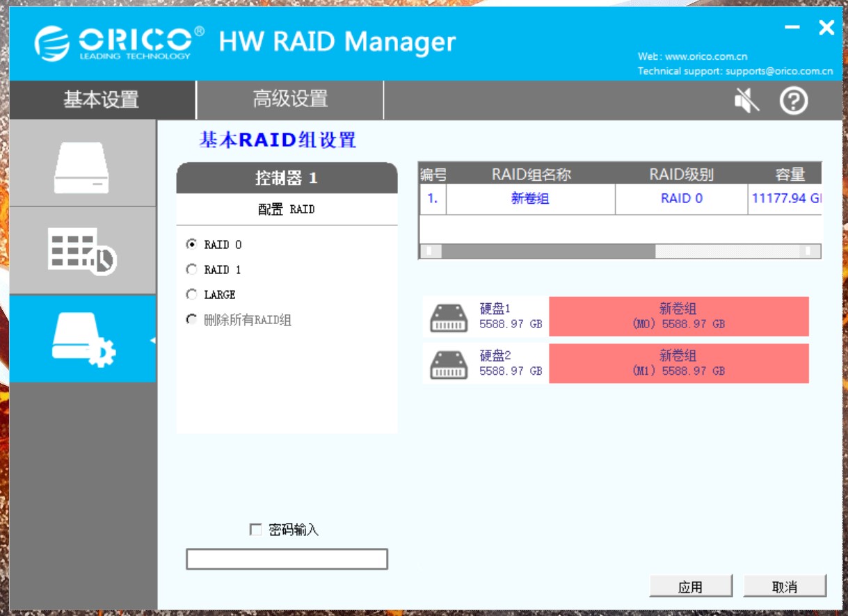848x616 pixels.
Task: Select the 新卷组 (M0) red disk block
Action: pyautogui.click(x=679, y=316)
